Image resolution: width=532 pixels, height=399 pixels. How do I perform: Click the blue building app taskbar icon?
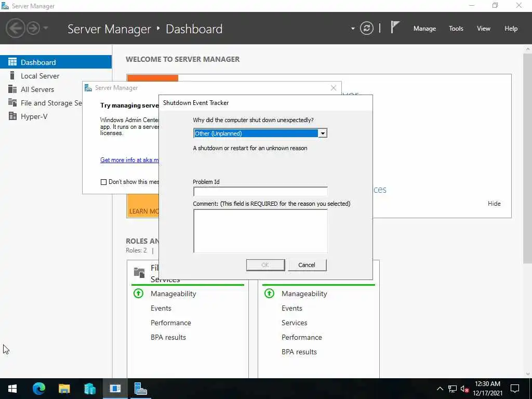(89, 389)
